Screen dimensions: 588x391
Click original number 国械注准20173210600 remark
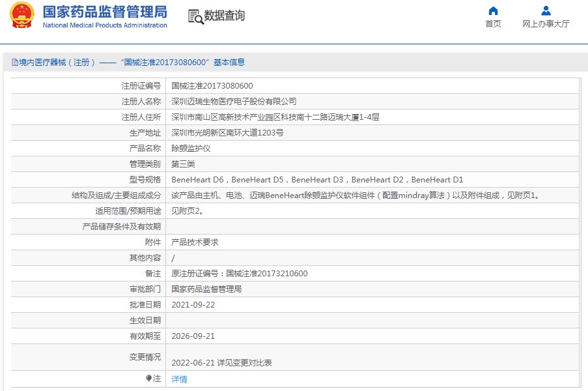point(240,274)
